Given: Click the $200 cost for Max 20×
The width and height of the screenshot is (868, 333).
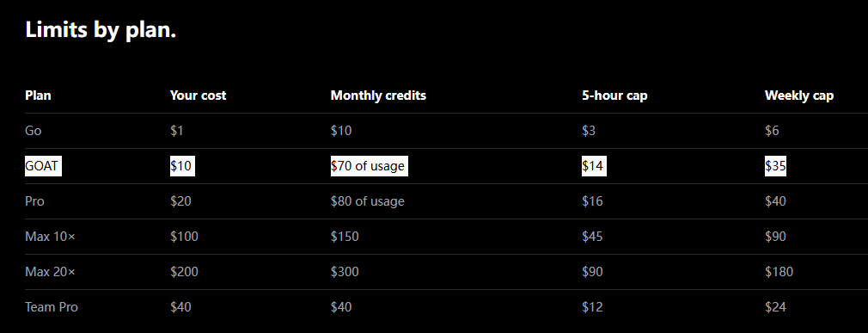Looking at the screenshot, I should coord(184,272).
